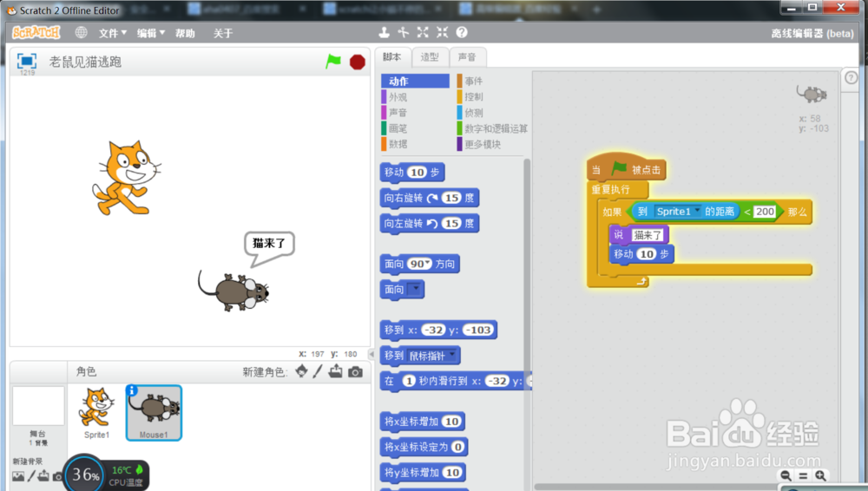
Task: Edit value in 将x坐标增加 10 block
Action: point(451,422)
